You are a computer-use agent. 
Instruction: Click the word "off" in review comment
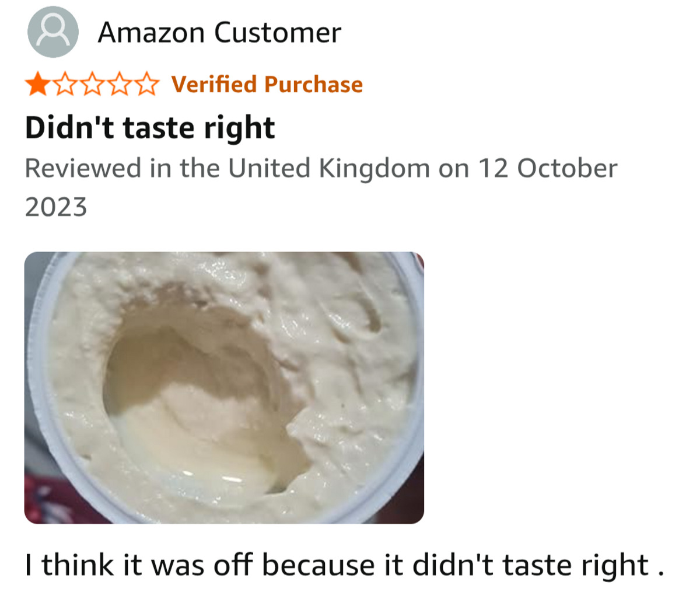click(235, 565)
